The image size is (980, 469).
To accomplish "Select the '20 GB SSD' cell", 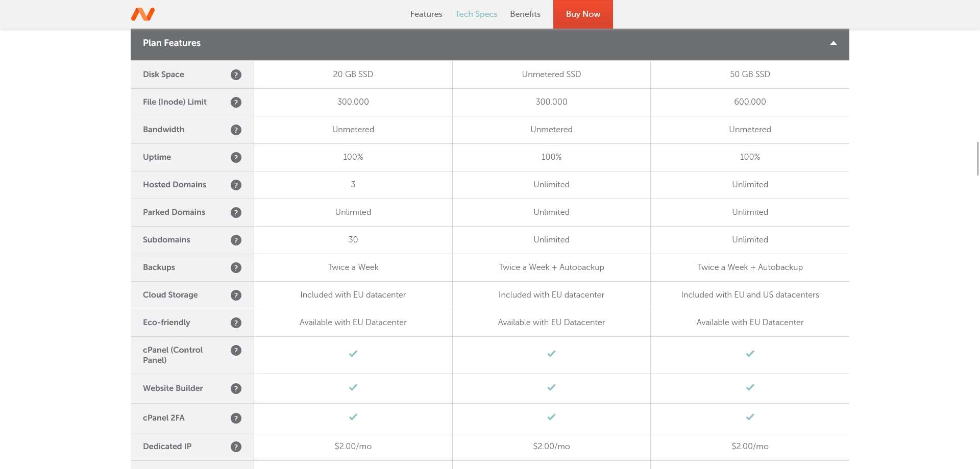I will [353, 74].
